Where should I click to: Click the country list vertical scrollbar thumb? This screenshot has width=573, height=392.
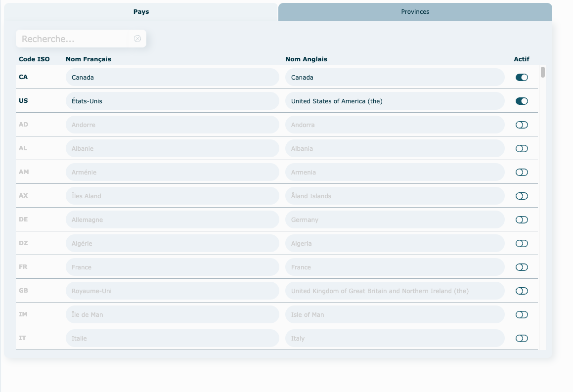coord(543,72)
